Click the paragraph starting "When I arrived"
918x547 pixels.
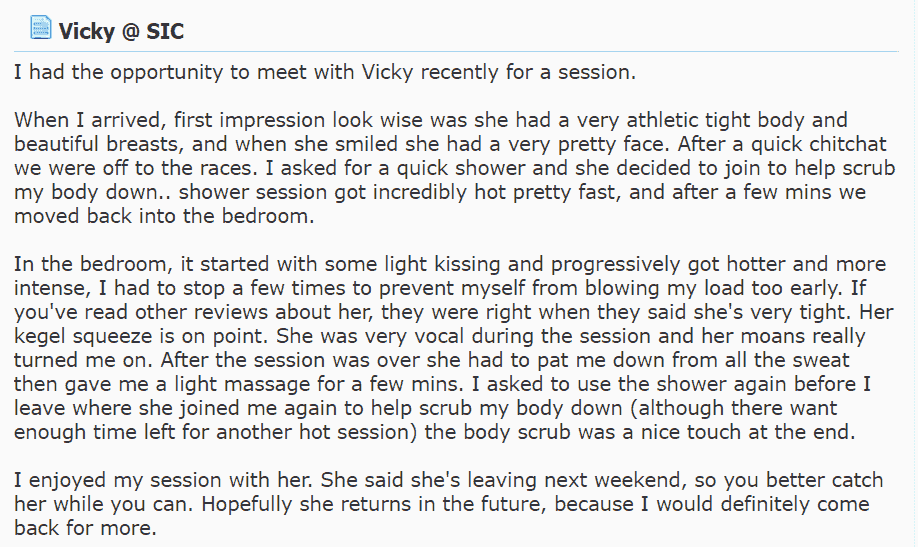[454, 168]
